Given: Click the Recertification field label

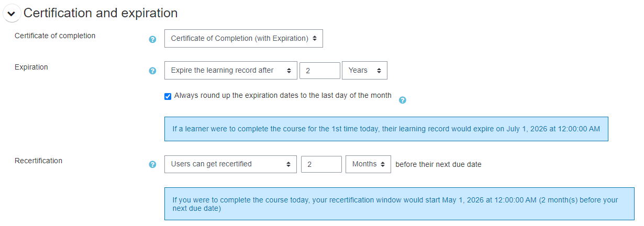Looking at the screenshot, I should [x=38, y=161].
